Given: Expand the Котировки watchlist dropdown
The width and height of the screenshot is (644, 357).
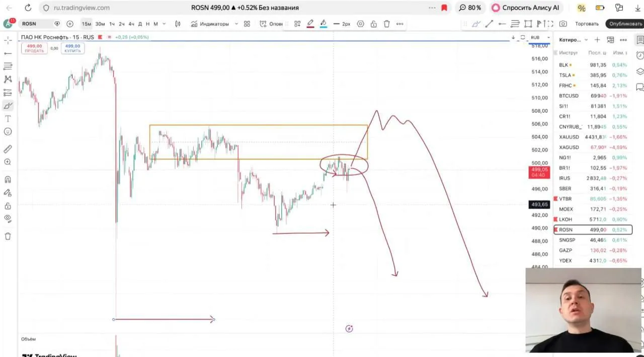Looking at the screenshot, I should click(574, 40).
